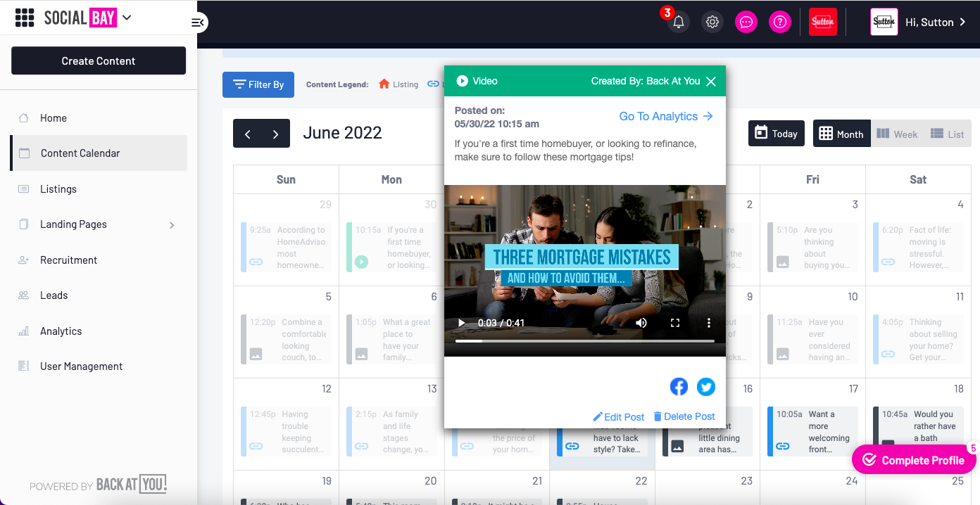This screenshot has height=505, width=980.
Task: Switch to List view
Action: pos(948,134)
